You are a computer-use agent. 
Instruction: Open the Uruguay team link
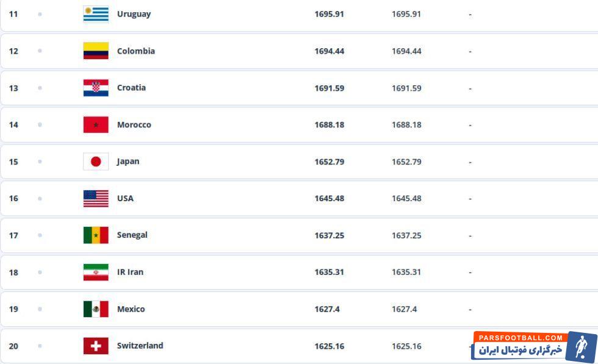pos(134,14)
